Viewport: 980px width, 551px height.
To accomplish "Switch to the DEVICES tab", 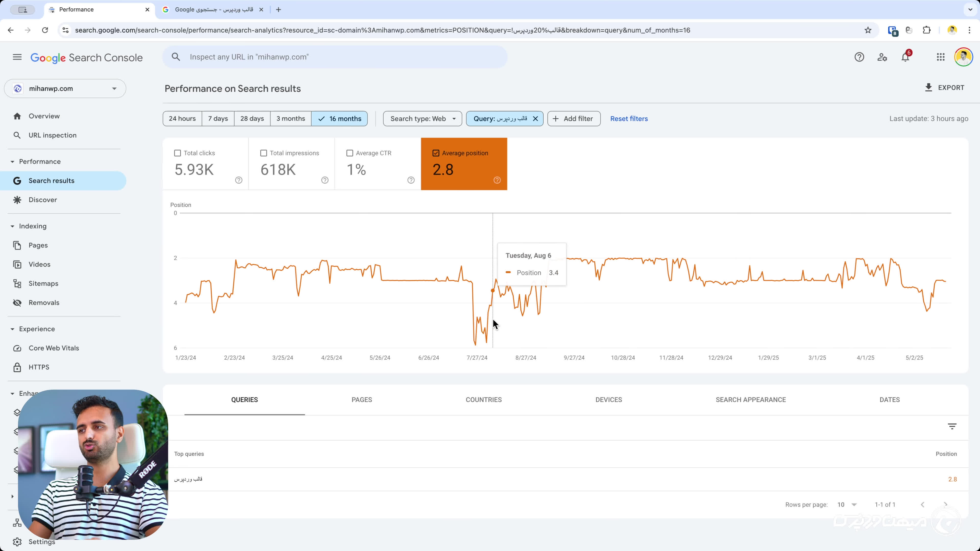I will point(609,400).
